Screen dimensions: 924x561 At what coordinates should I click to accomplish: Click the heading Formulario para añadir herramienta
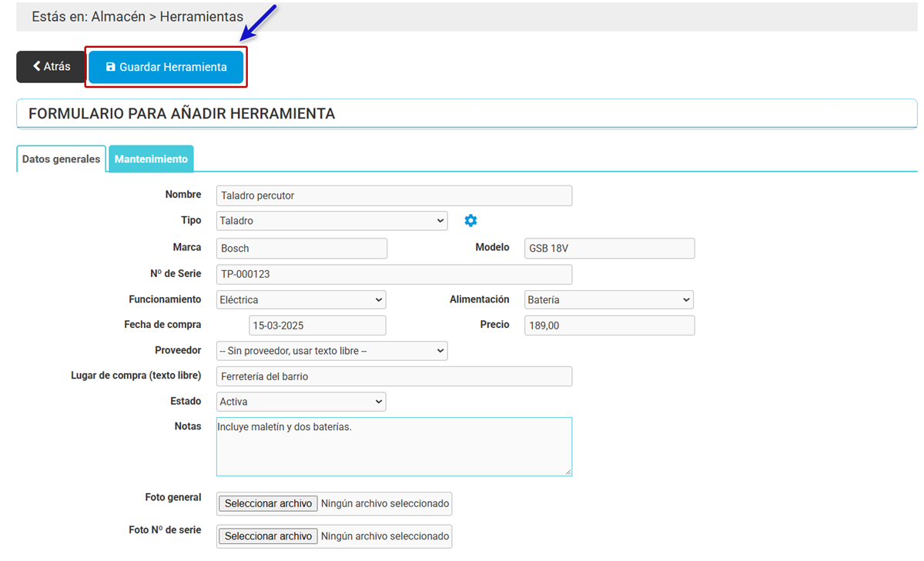[182, 114]
